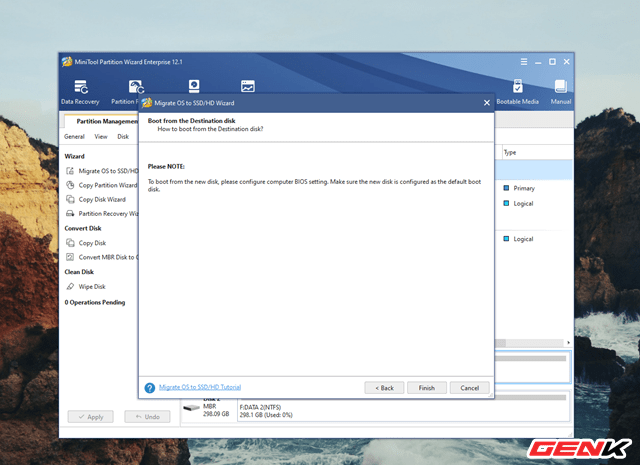
Task: Close the Migrate OS wizard dialog
Action: coord(487,103)
